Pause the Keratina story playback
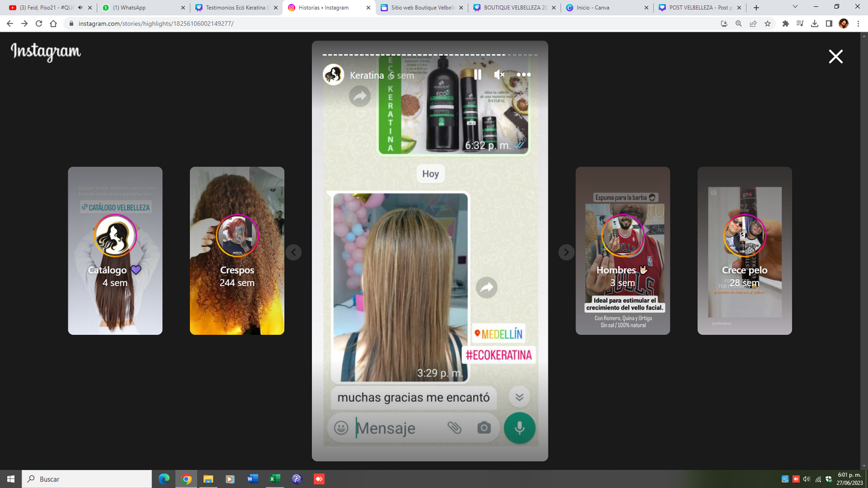The image size is (868, 488). coord(477,75)
